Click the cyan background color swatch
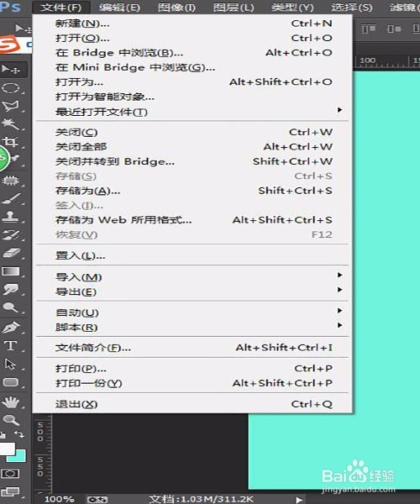The width and height of the screenshot is (420, 504). click(x=19, y=457)
